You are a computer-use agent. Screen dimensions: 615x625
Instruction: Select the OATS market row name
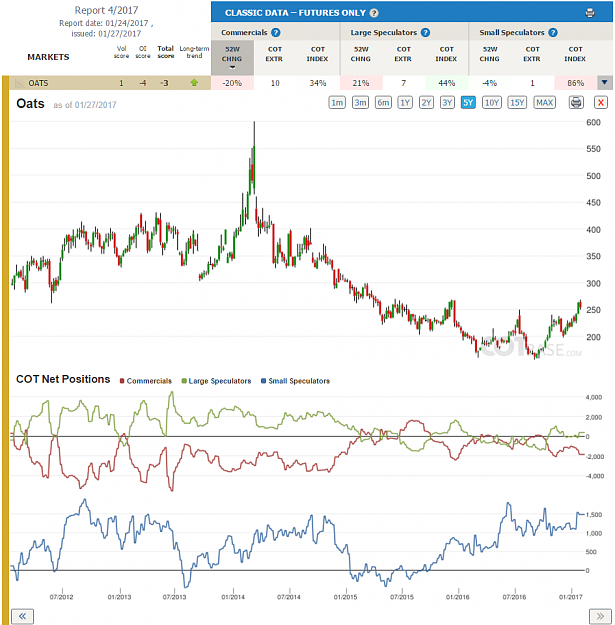pos(38,83)
